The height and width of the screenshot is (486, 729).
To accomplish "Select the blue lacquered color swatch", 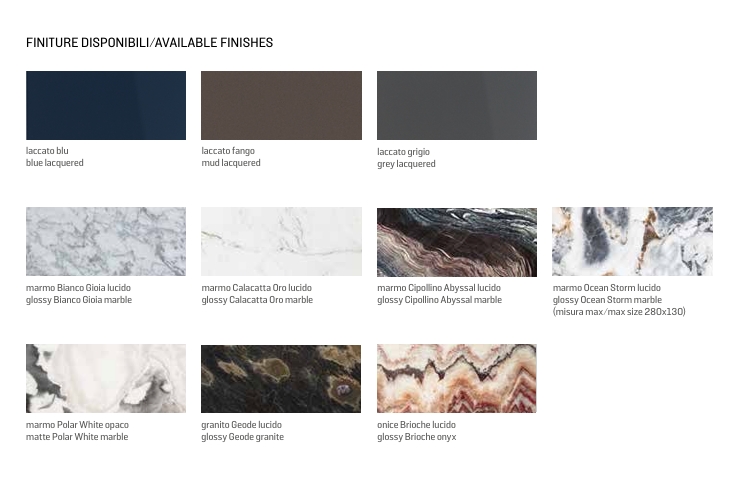I will point(106,106).
